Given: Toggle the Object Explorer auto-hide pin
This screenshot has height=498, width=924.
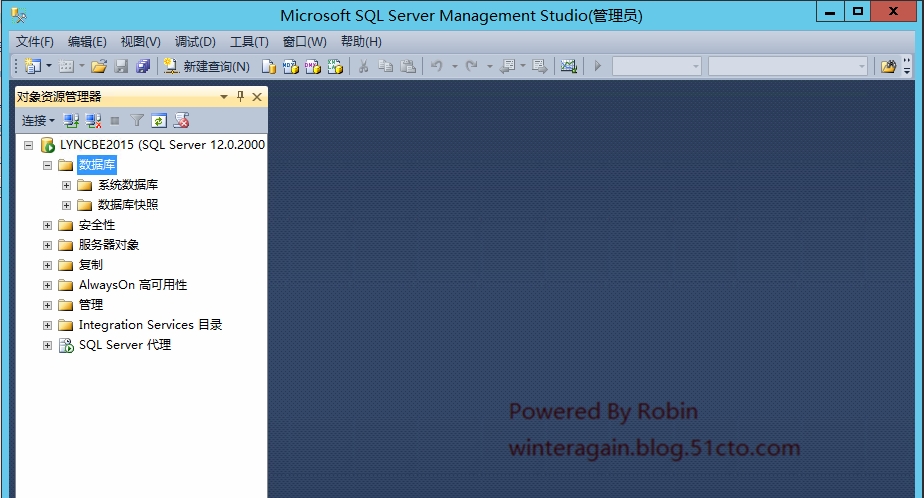Looking at the screenshot, I should click(240, 97).
